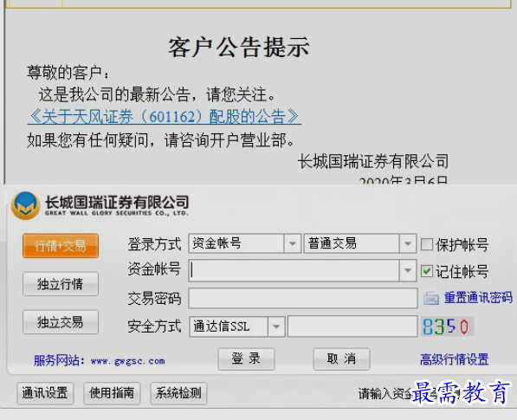This screenshot has width=517, height=420.
Task: Enable the 保护帐号 checkbox
Action: [427, 244]
